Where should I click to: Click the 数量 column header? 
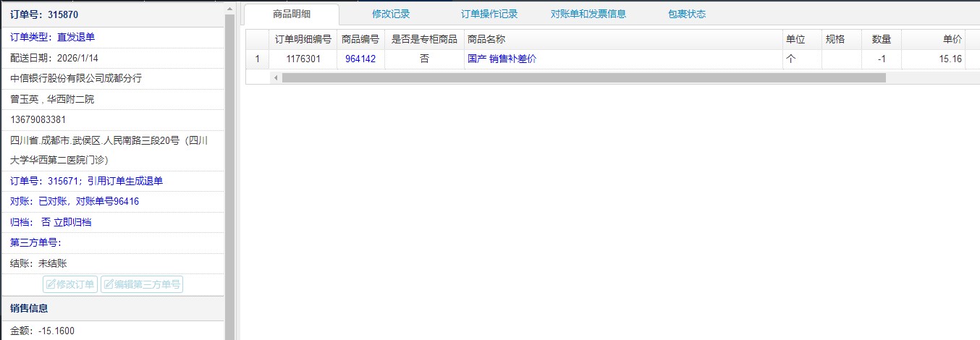(881, 39)
